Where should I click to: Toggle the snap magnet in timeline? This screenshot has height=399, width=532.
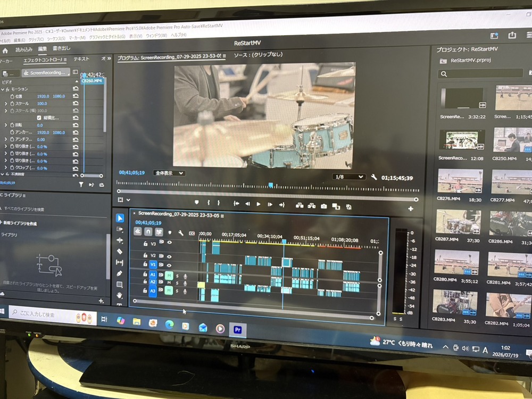tap(148, 231)
